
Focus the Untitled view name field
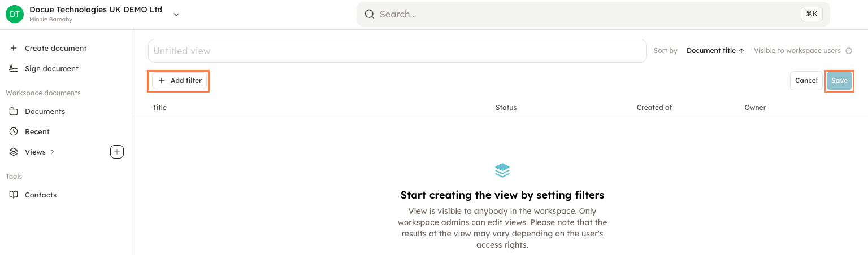[x=397, y=51]
